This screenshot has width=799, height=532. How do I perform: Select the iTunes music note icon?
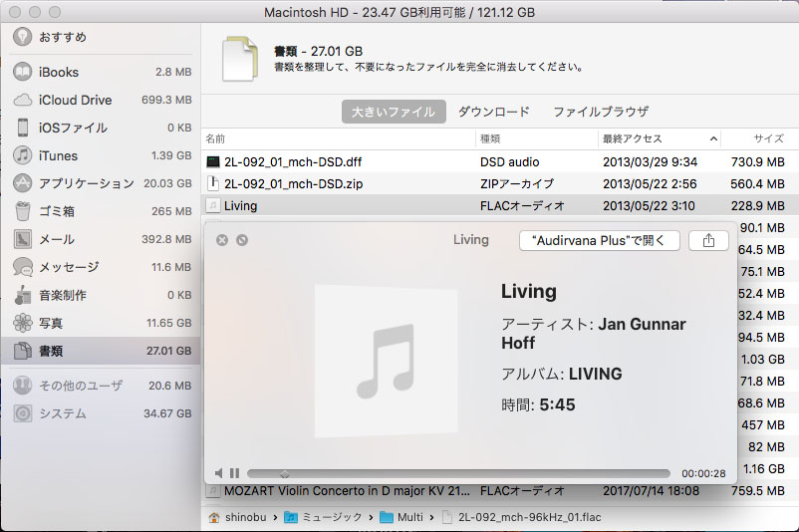(x=23, y=155)
